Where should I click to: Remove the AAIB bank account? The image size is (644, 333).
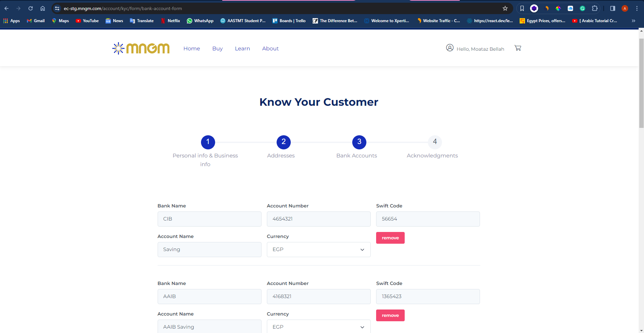coord(390,315)
